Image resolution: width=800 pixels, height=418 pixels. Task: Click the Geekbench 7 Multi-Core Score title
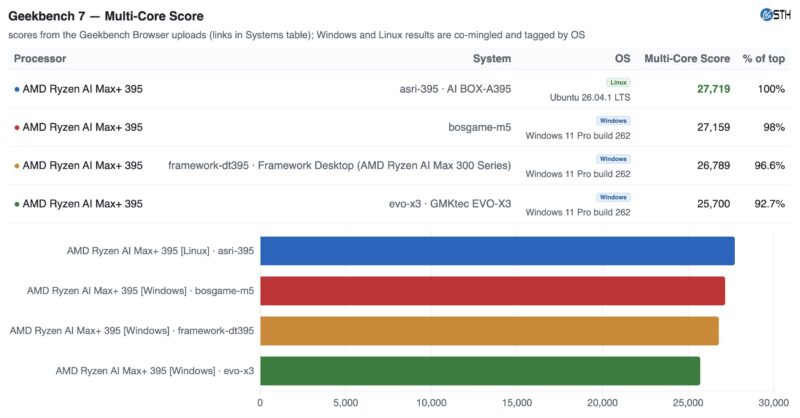106,16
